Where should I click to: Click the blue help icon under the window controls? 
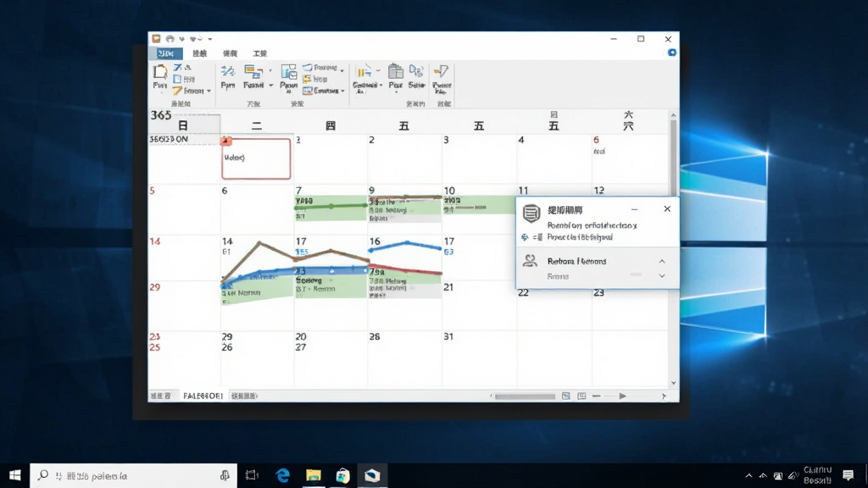[671, 53]
